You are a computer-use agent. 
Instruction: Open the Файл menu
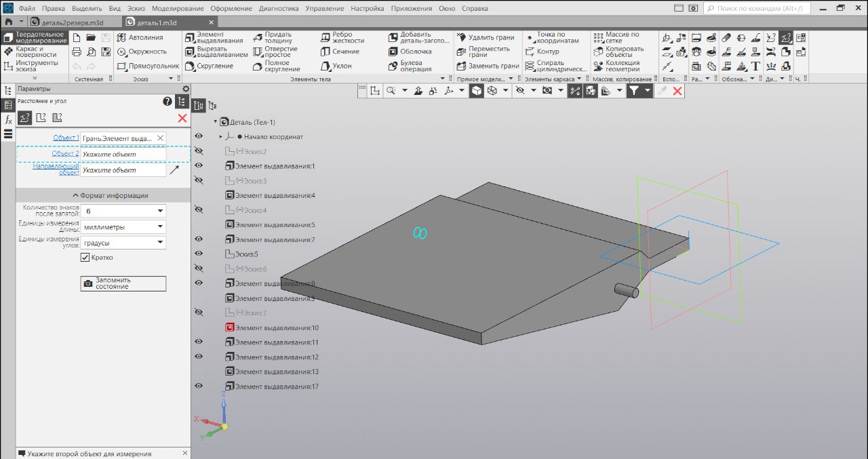coord(27,9)
